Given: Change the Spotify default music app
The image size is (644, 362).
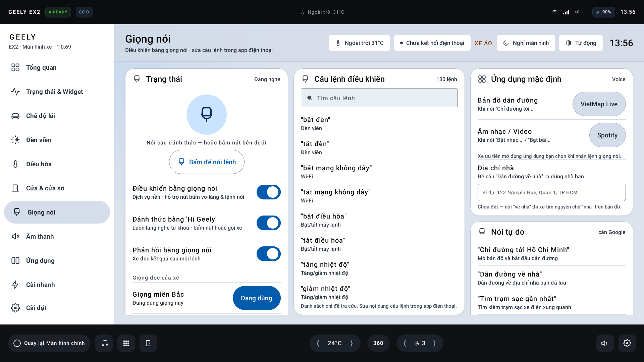Looking at the screenshot, I should coord(607,135).
